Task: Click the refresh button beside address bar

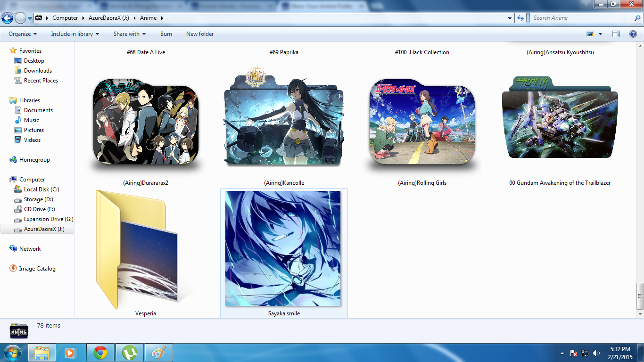Action: tap(520, 18)
